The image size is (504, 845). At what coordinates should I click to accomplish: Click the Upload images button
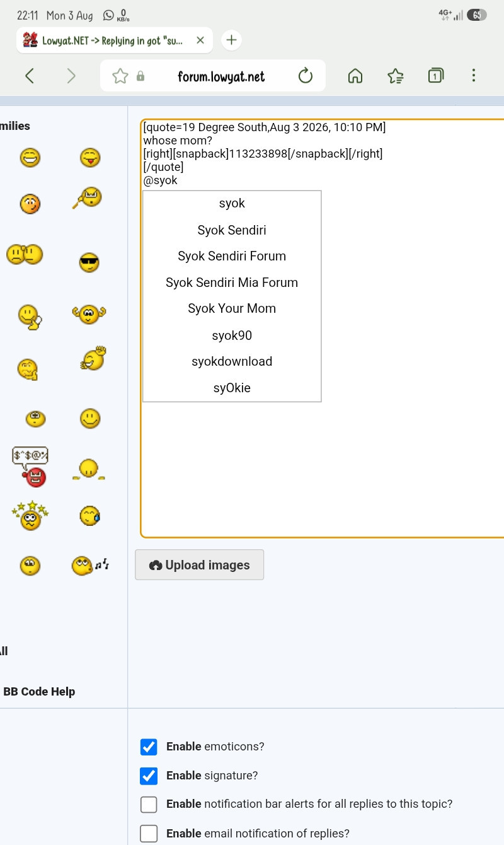[200, 565]
